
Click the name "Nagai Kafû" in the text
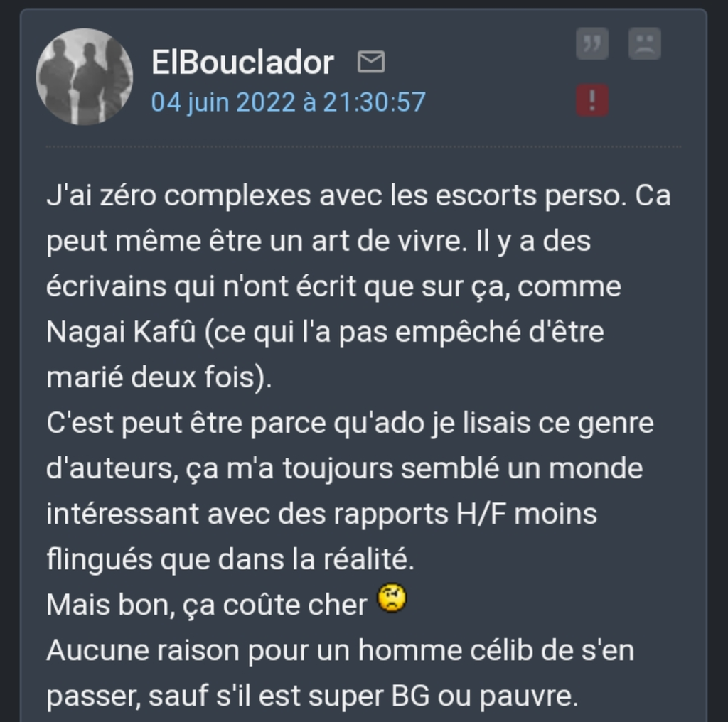tap(121, 333)
